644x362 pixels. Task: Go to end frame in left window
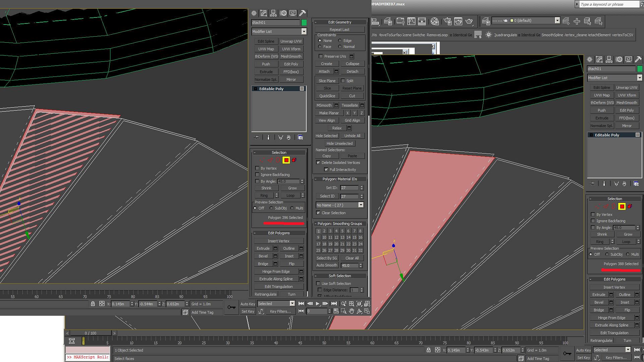point(334,304)
